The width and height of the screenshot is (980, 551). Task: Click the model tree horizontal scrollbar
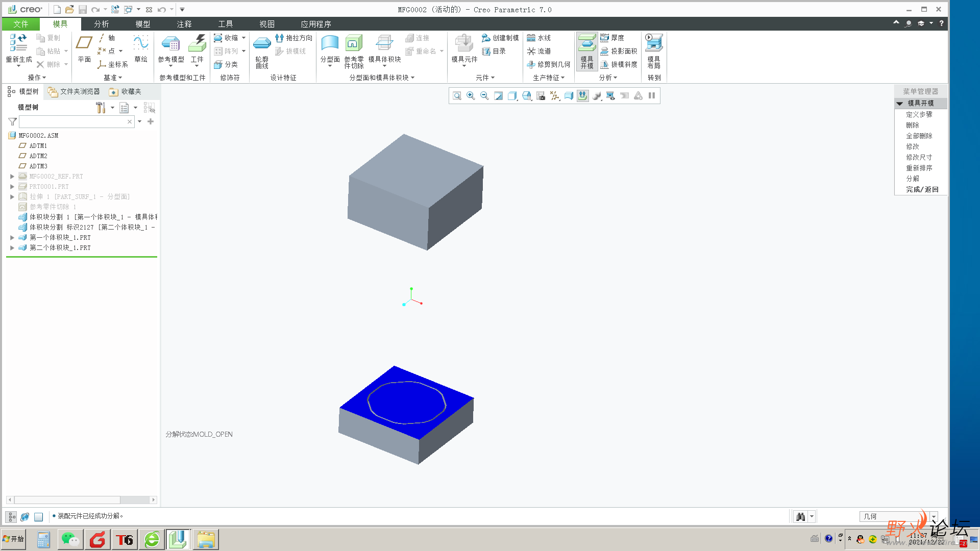82,500
